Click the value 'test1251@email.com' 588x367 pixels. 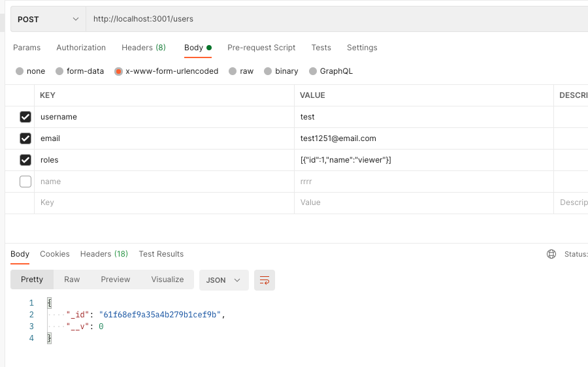point(424,138)
